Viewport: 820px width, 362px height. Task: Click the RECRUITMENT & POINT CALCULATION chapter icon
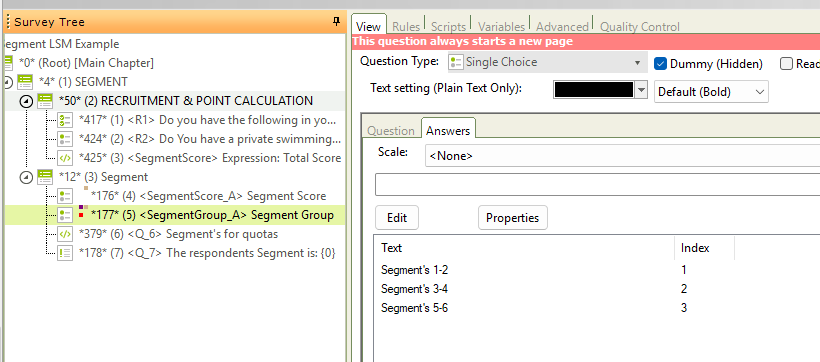[45, 101]
